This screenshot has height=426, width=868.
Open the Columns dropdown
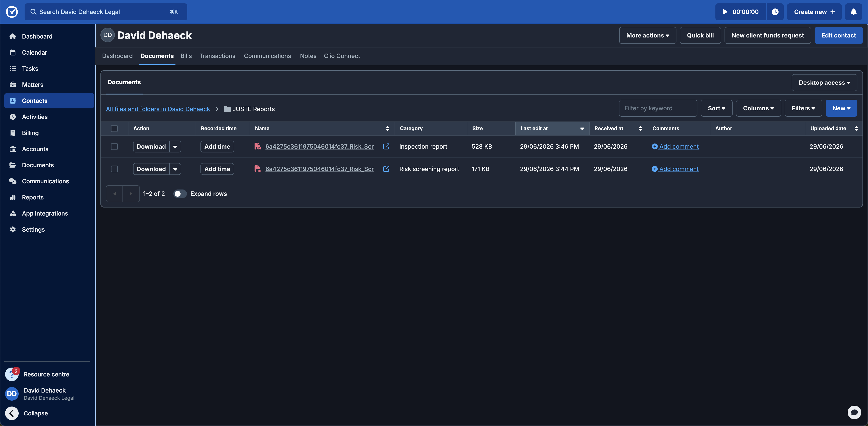point(758,108)
